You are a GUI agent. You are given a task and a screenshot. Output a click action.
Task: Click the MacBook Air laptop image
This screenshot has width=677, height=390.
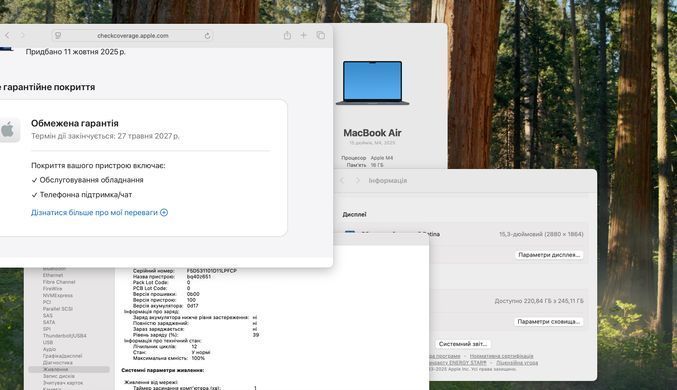373,82
